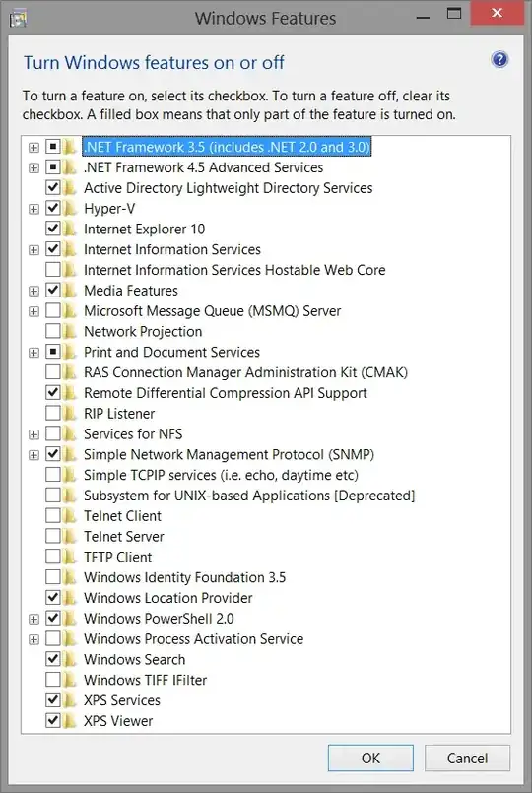
Task: Open the help question mark icon
Action: tap(499, 60)
